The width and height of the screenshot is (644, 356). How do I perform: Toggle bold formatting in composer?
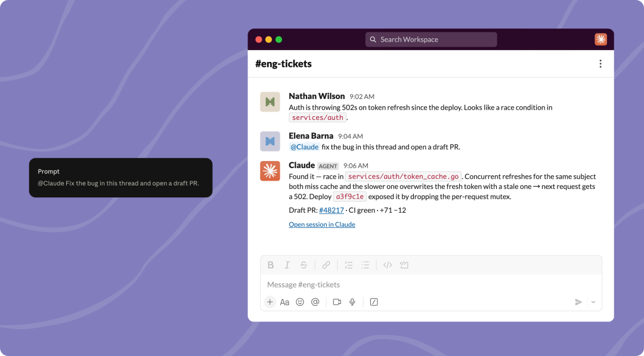coord(271,265)
